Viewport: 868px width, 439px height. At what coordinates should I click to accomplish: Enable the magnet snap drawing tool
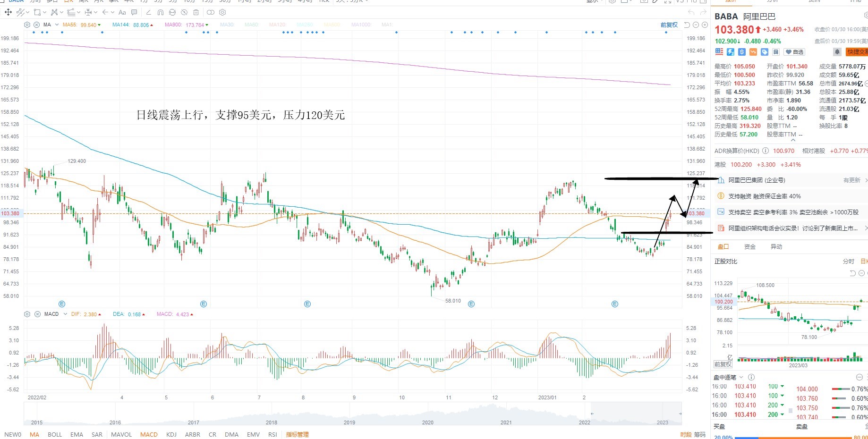click(161, 12)
